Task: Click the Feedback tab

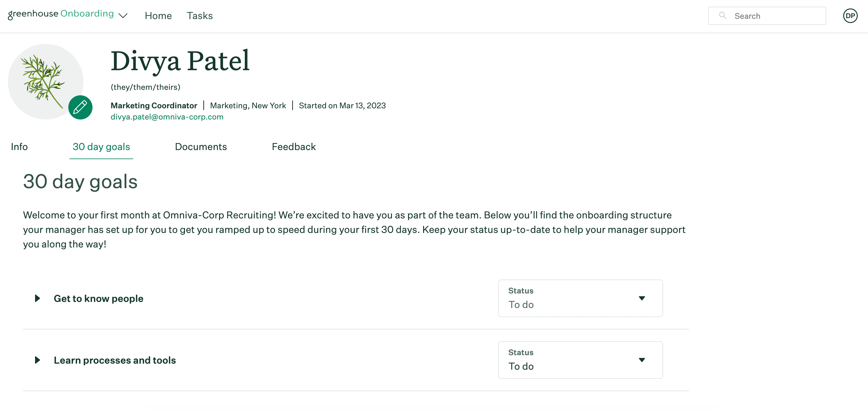Action: [293, 147]
